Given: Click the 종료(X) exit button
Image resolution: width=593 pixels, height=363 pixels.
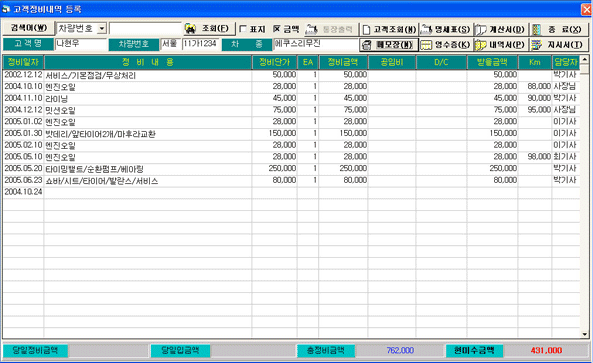Looking at the screenshot, I should (558, 29).
